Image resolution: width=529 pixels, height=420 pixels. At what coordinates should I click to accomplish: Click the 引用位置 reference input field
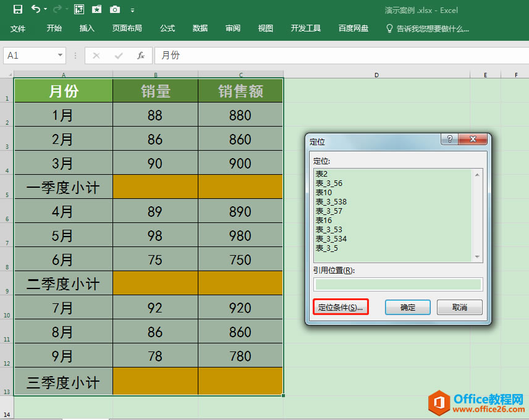click(398, 285)
